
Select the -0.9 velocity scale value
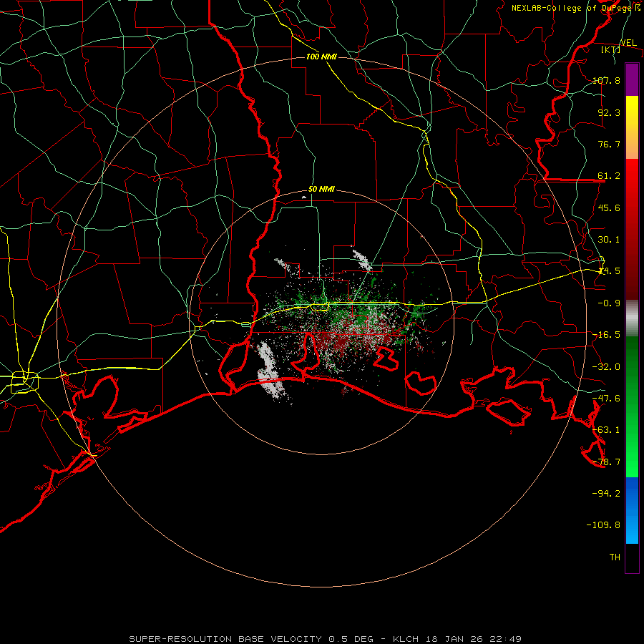[609, 303]
